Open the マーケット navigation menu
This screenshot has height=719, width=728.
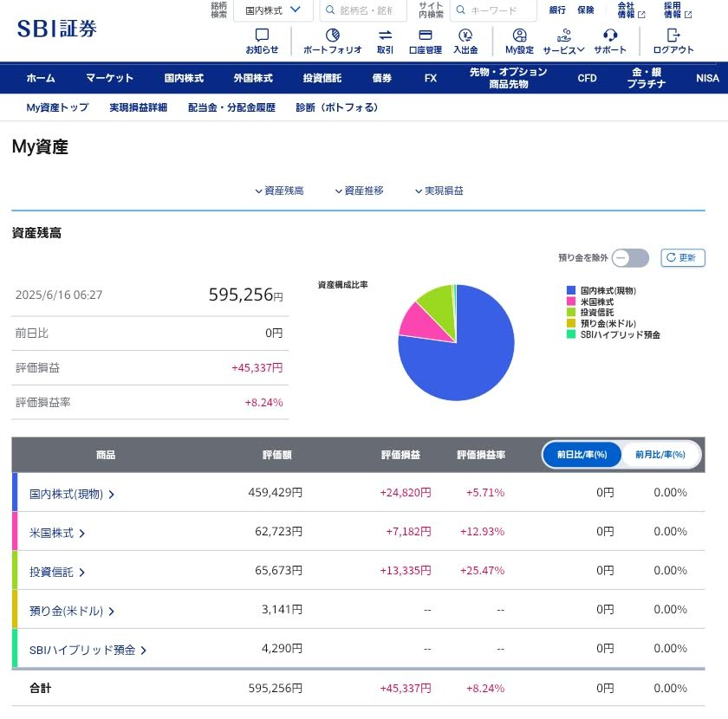coord(109,78)
